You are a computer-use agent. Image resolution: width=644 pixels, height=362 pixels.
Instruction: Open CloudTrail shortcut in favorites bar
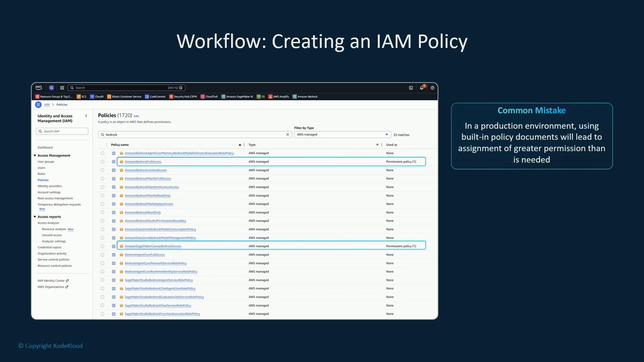click(x=209, y=97)
